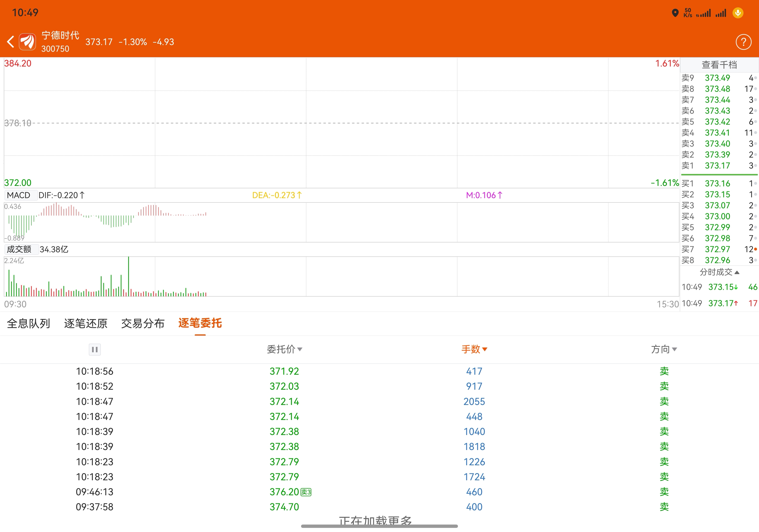Screen dimensions: 759x532
Task: Select the 买2 row at 373.15
Action: pyautogui.click(x=719, y=194)
